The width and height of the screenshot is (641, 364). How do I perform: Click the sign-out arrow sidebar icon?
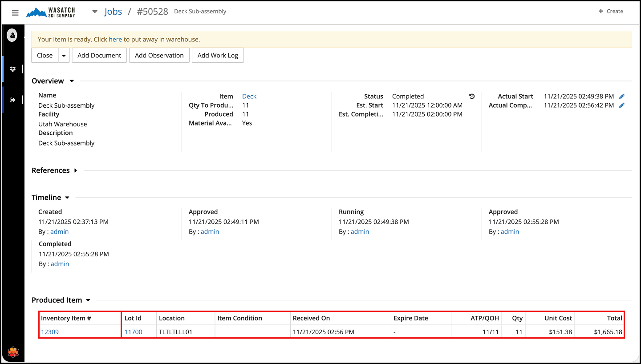click(x=13, y=100)
